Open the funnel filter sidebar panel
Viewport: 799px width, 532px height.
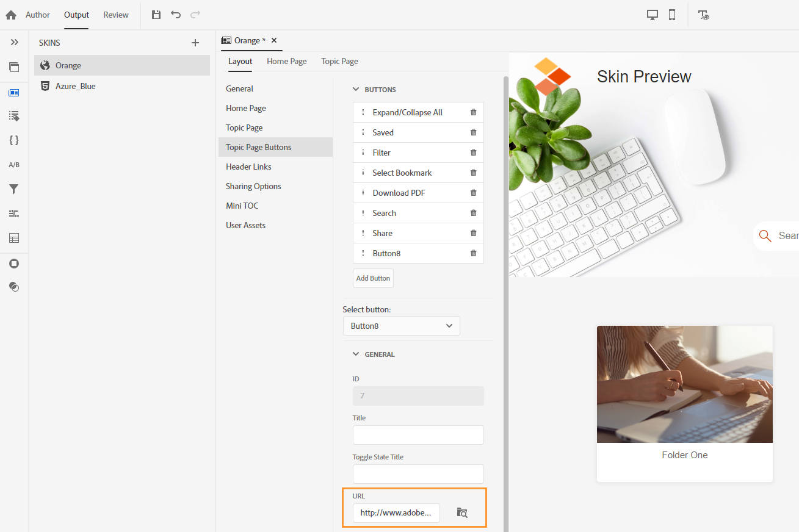tap(14, 189)
